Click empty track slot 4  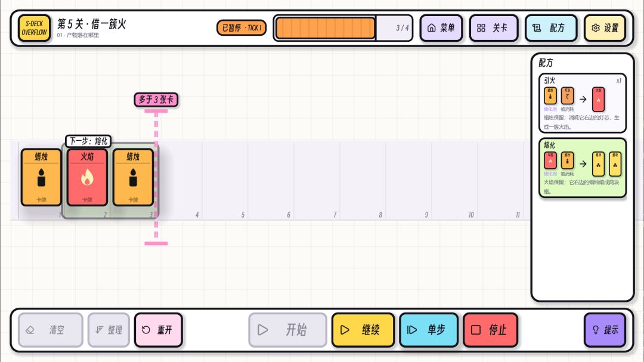tap(179, 181)
